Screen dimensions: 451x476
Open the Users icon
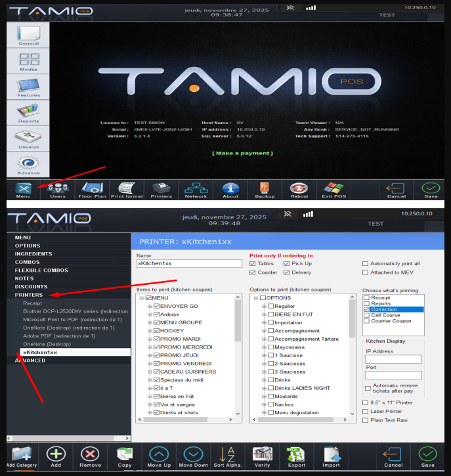click(58, 190)
